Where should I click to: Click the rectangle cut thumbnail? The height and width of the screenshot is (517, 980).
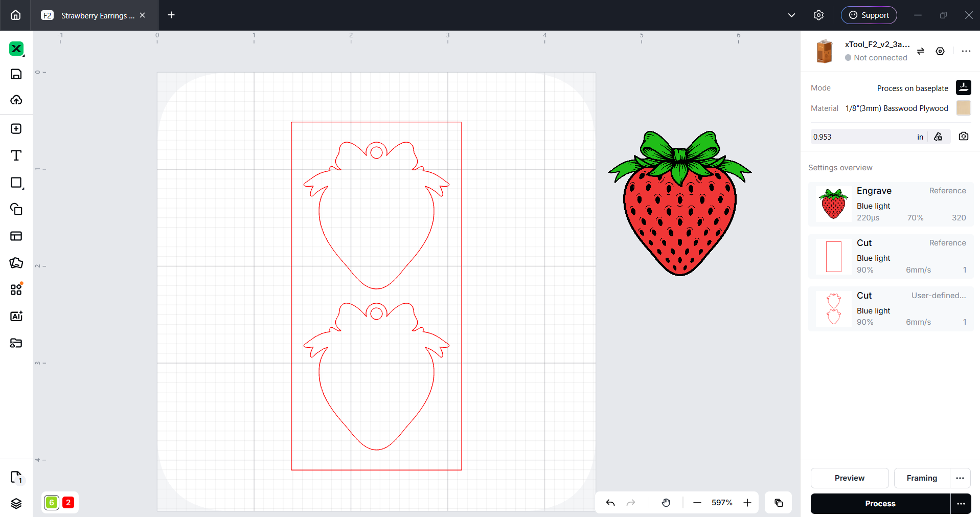coord(833,257)
